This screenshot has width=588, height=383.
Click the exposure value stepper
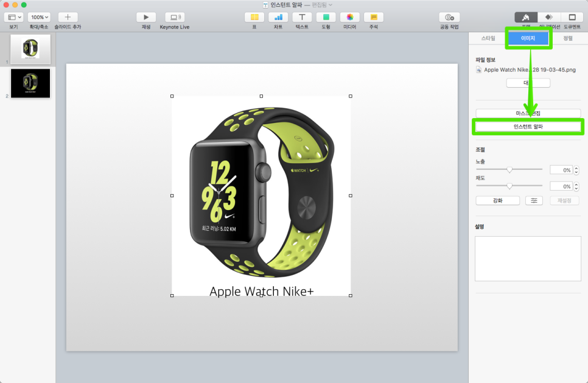click(x=576, y=170)
